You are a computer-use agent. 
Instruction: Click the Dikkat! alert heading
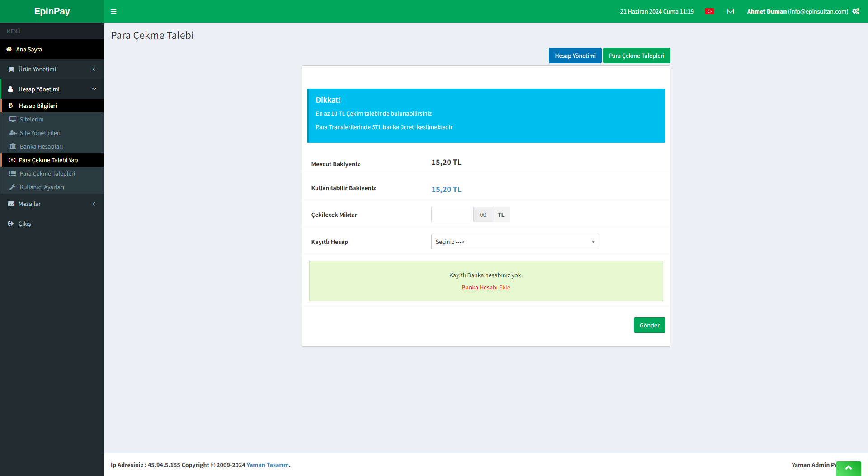(x=328, y=100)
